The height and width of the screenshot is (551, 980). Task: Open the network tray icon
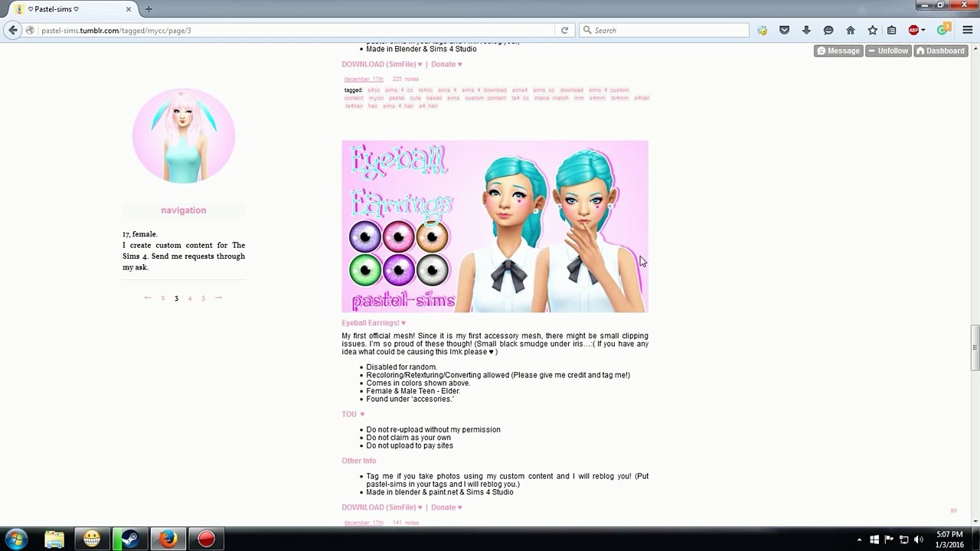point(904,540)
